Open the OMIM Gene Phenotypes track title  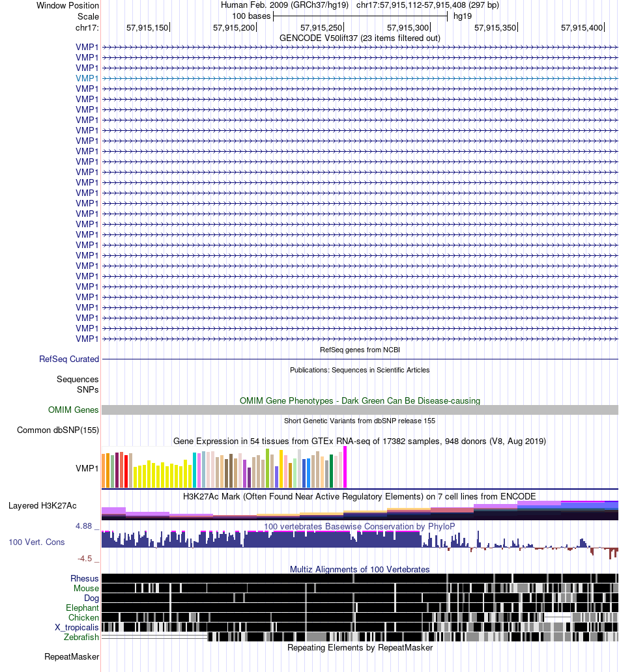click(360, 400)
